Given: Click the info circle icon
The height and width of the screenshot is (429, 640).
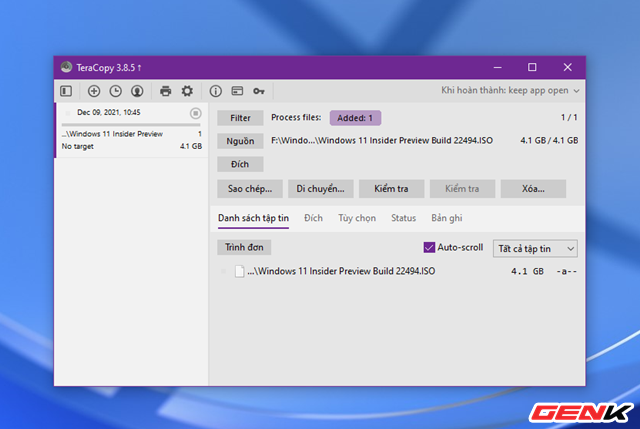Looking at the screenshot, I should pyautogui.click(x=216, y=91).
